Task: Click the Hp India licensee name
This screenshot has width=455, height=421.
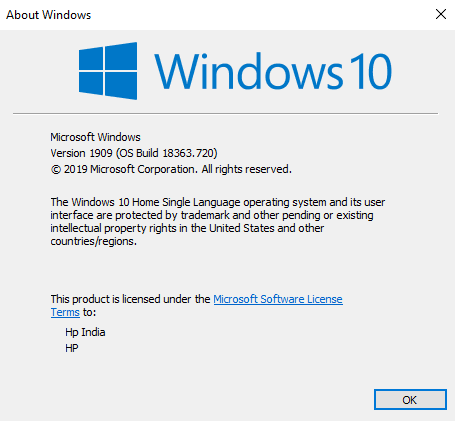Action: pyautogui.click(x=85, y=332)
